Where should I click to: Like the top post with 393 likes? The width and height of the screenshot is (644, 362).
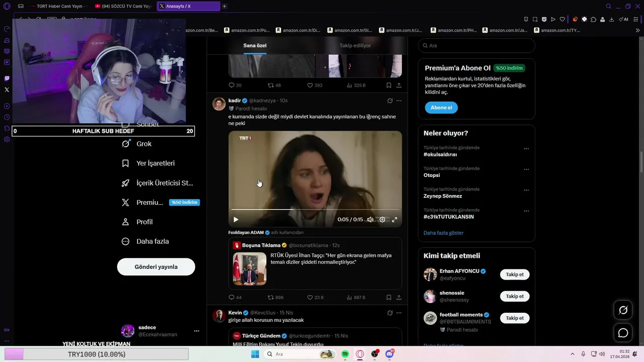[x=315, y=85]
